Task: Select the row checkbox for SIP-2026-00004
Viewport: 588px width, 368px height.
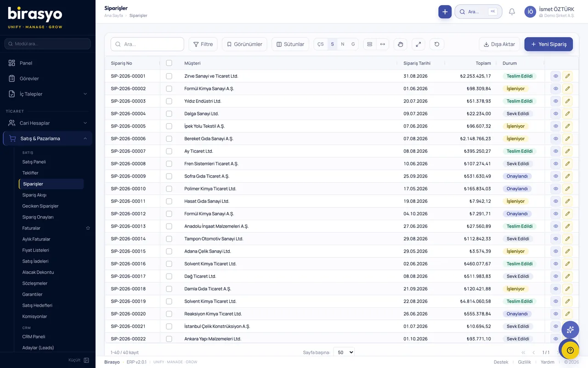Action: point(169,114)
